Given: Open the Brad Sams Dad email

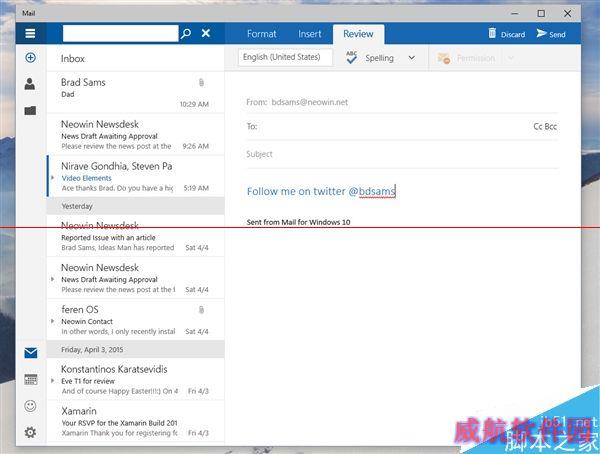Looking at the screenshot, I should tap(135, 92).
